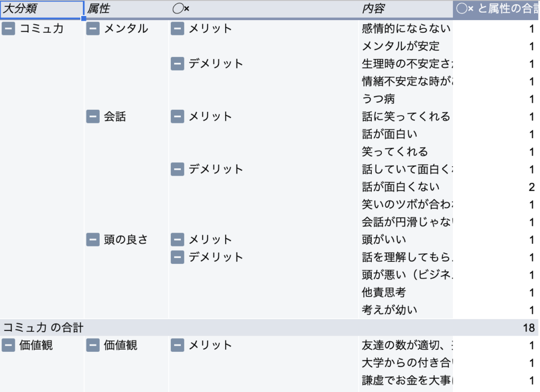Collapse デメリット under 会話
540x392 pixels.
[x=177, y=169]
